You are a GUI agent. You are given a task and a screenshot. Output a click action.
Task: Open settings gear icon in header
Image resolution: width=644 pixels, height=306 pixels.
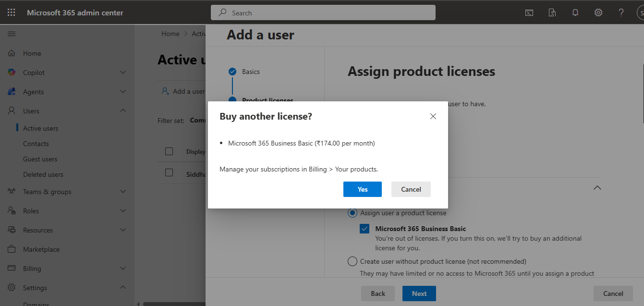[598, 13]
